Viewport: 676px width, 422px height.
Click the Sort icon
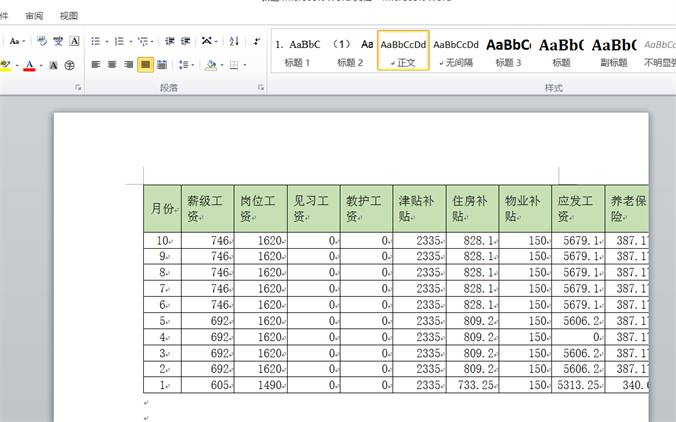[234, 41]
